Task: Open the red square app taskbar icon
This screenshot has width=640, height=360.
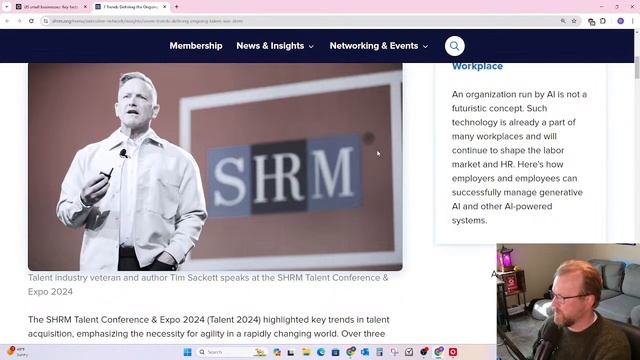Action: pyautogui.click(x=453, y=352)
